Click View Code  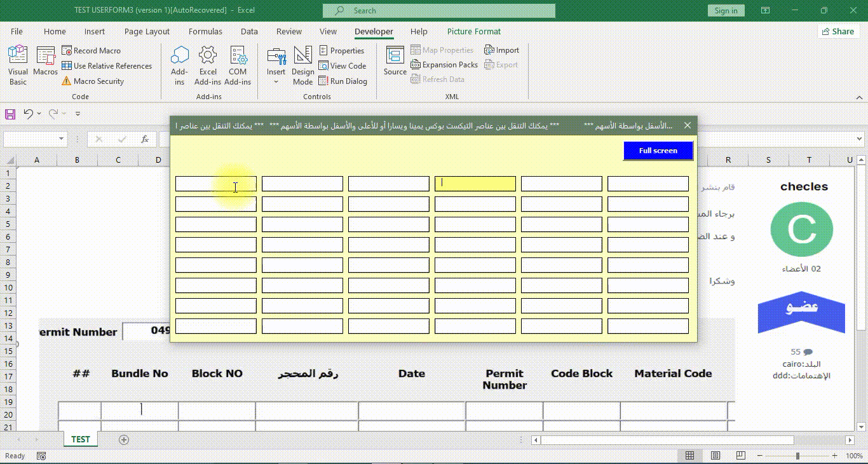342,65
